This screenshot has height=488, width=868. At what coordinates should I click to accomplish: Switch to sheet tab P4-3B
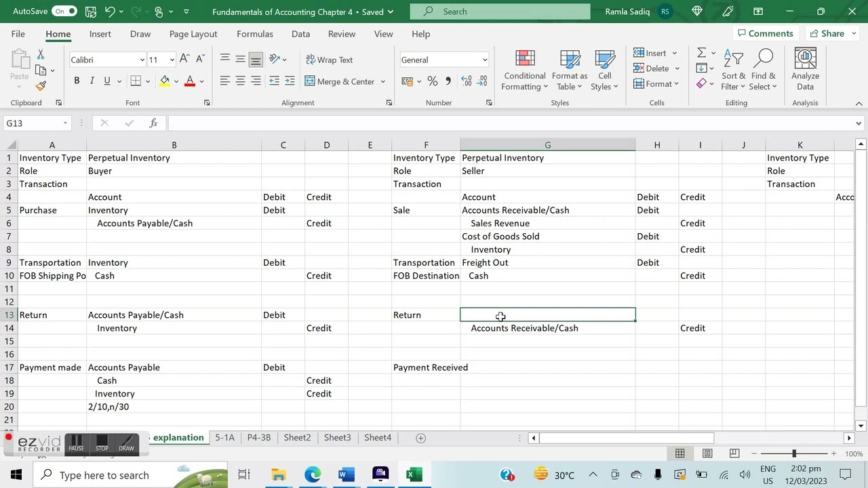tap(259, 438)
